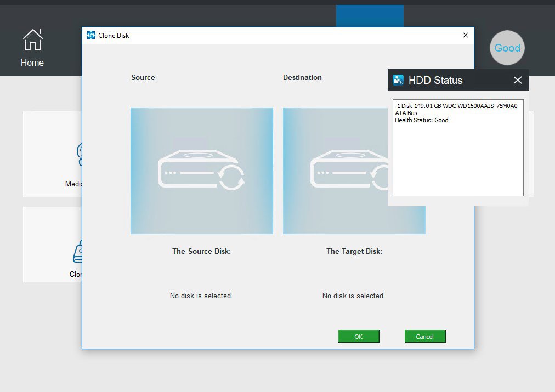Click 'No disk is selected' under Source Disk
The width and height of the screenshot is (555, 392).
click(x=201, y=296)
